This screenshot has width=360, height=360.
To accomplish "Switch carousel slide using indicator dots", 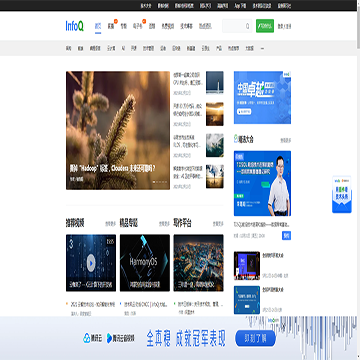I will click(x=160, y=182).
